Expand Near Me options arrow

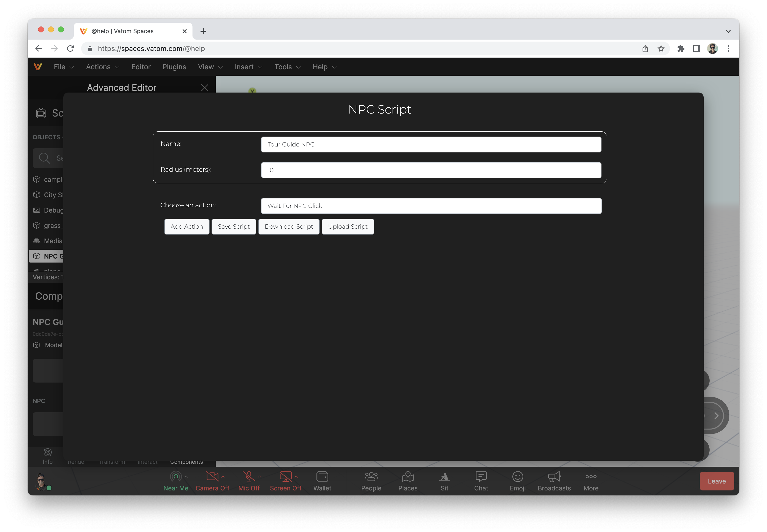pos(186,477)
